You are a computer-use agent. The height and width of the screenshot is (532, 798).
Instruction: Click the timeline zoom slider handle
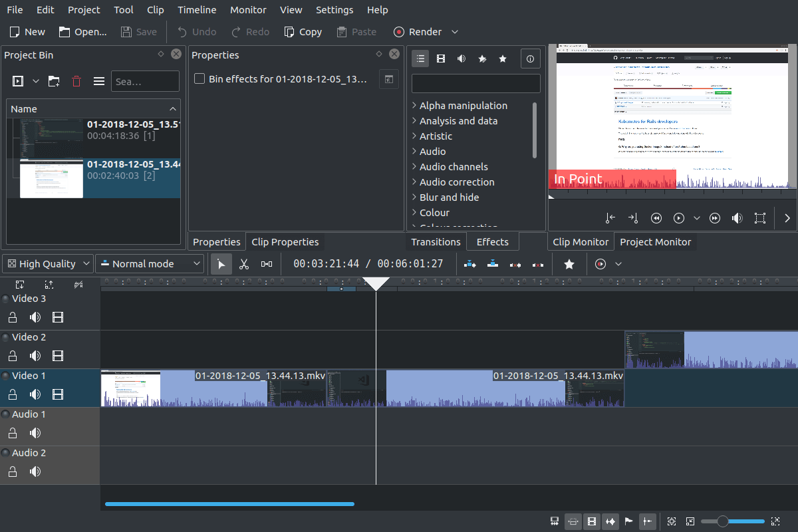point(722,521)
